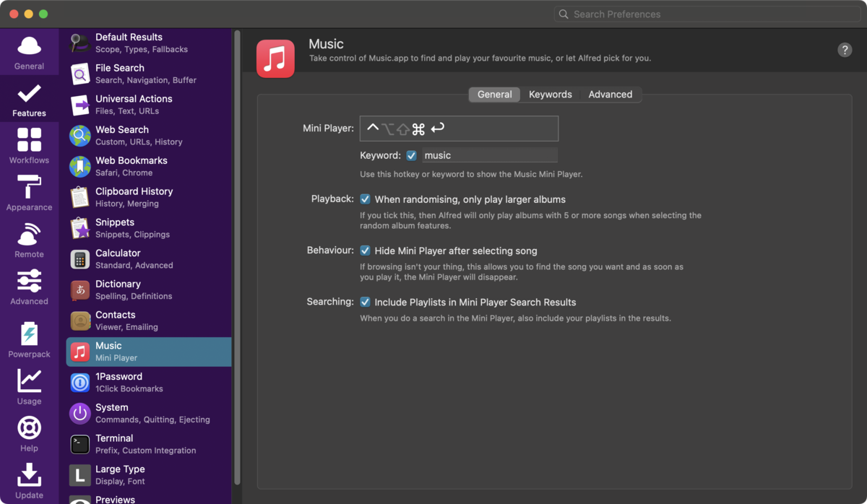867x504 pixels.
Task: Click the help question mark button
Action: (x=845, y=50)
